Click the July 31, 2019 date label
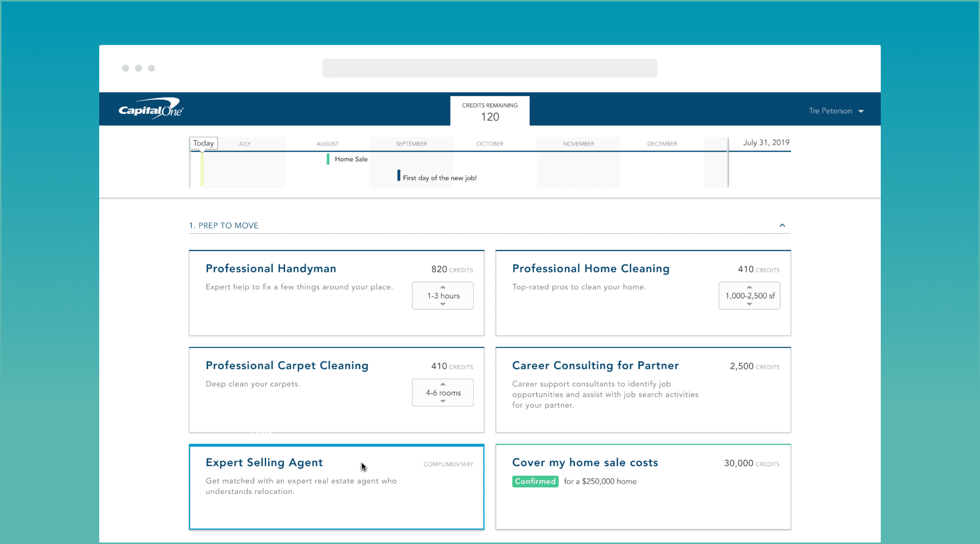Image resolution: width=980 pixels, height=544 pixels. (766, 142)
